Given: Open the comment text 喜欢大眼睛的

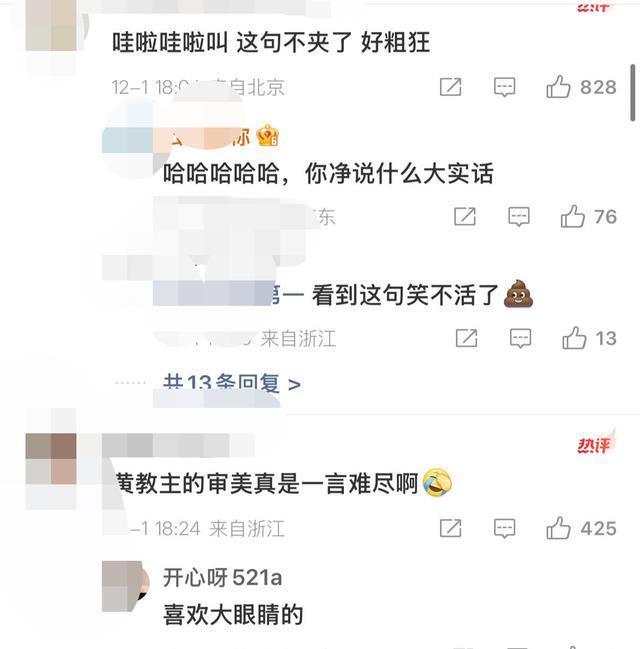Looking at the screenshot, I should coord(233,615).
